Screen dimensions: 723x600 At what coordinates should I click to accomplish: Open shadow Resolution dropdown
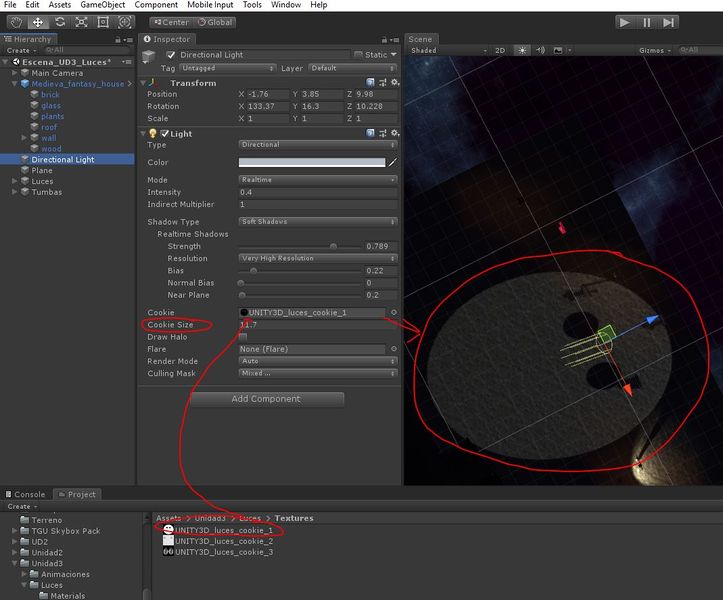318,258
